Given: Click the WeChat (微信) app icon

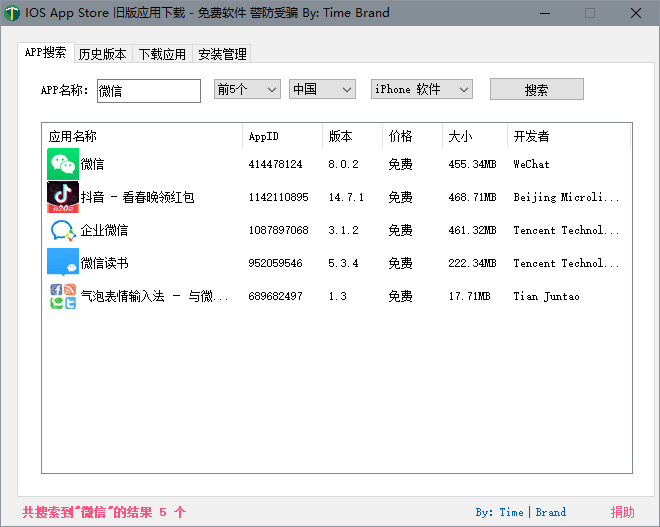Looking at the screenshot, I should [63, 164].
